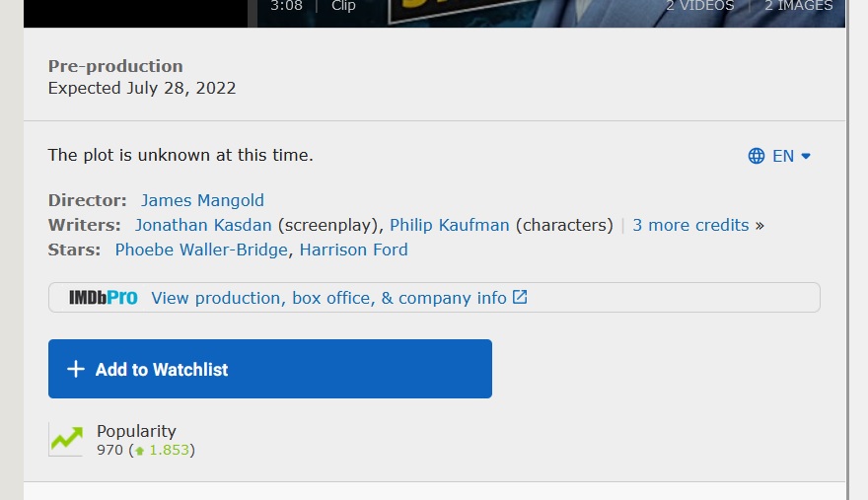Click the 3:08 Clip video thumbnail
Image resolution: width=868 pixels, height=500 pixels.
click(313, 7)
